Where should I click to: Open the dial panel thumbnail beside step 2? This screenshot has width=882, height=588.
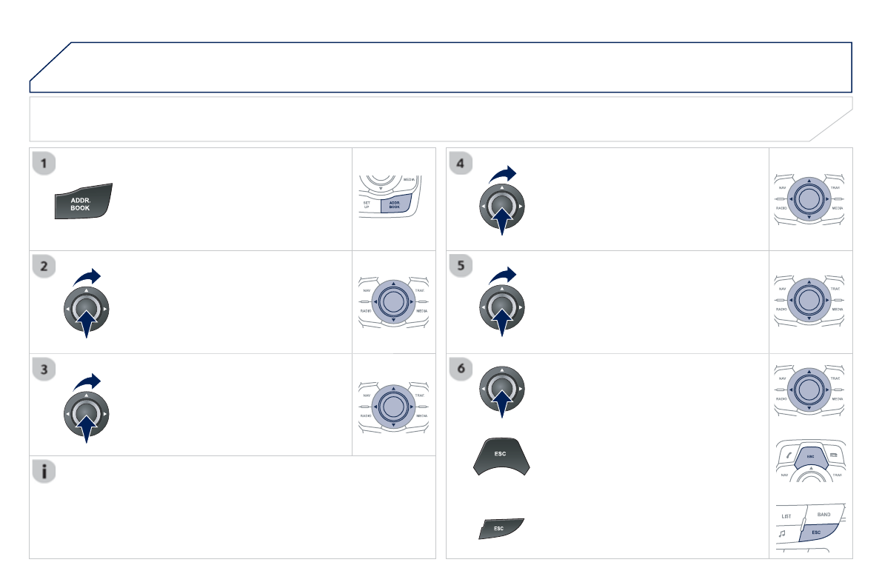pos(392,301)
